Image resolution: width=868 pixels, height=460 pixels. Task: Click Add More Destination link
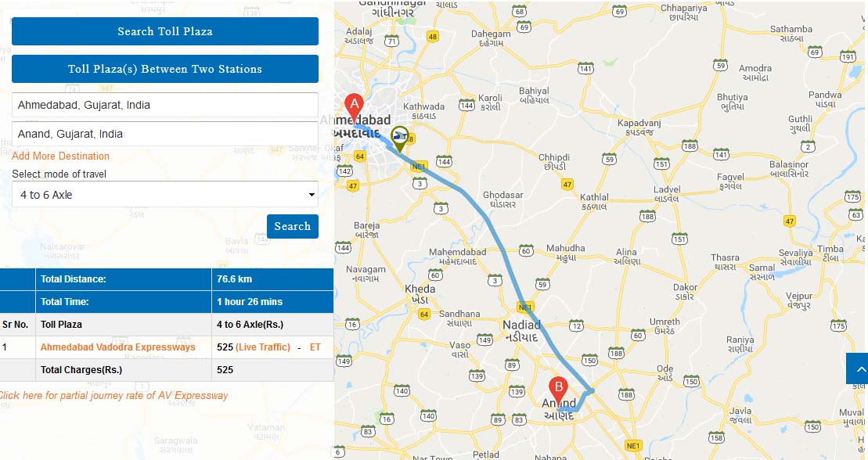pyautogui.click(x=60, y=156)
